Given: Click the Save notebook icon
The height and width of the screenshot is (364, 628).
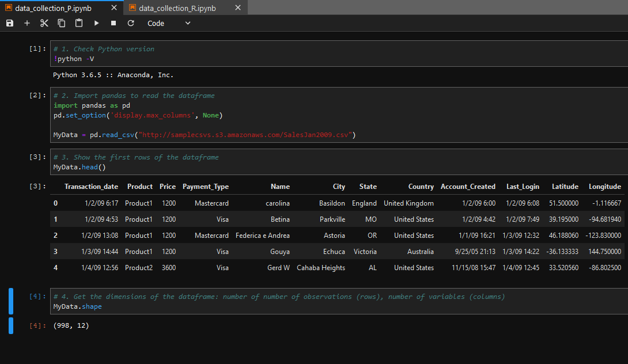Looking at the screenshot, I should (x=10, y=23).
